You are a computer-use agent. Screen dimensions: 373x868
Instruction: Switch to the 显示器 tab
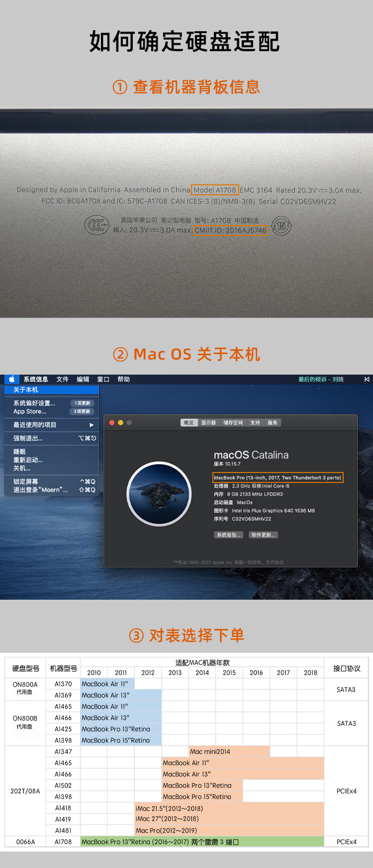208,423
